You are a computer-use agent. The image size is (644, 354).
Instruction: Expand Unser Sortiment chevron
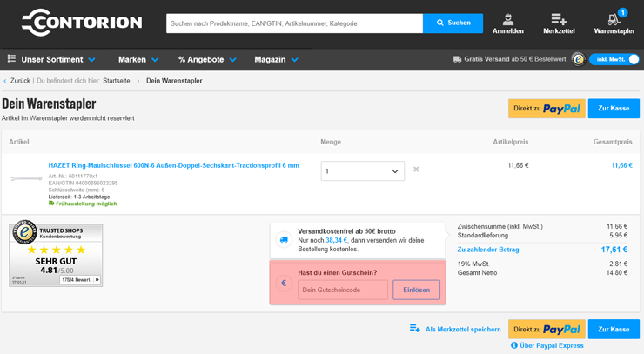(x=91, y=60)
